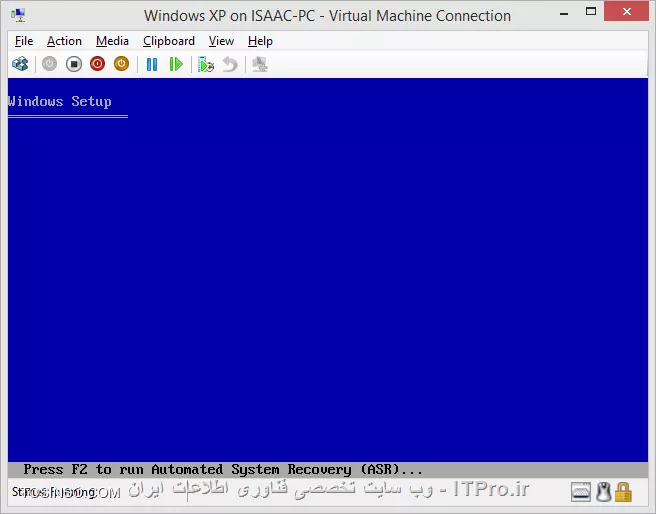This screenshot has width=656, height=514.
Task: Close the Virtual Machine Connection window
Action: pyautogui.click(x=626, y=11)
